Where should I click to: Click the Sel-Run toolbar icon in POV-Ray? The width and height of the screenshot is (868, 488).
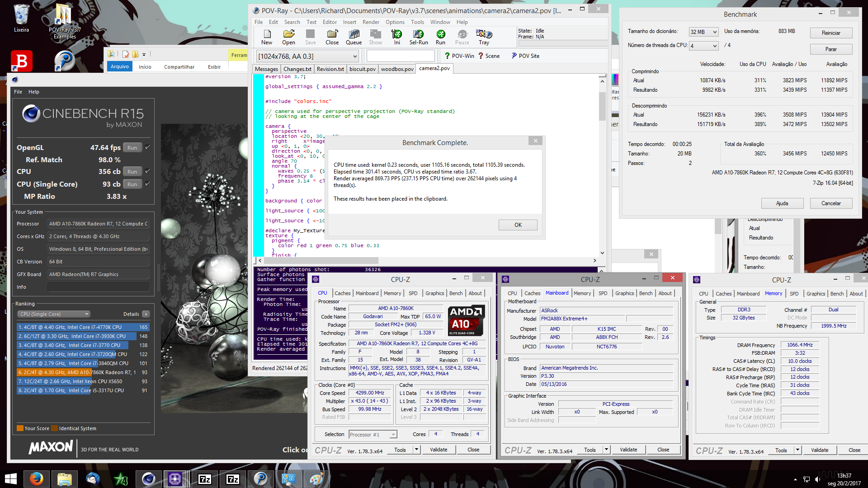click(x=419, y=37)
